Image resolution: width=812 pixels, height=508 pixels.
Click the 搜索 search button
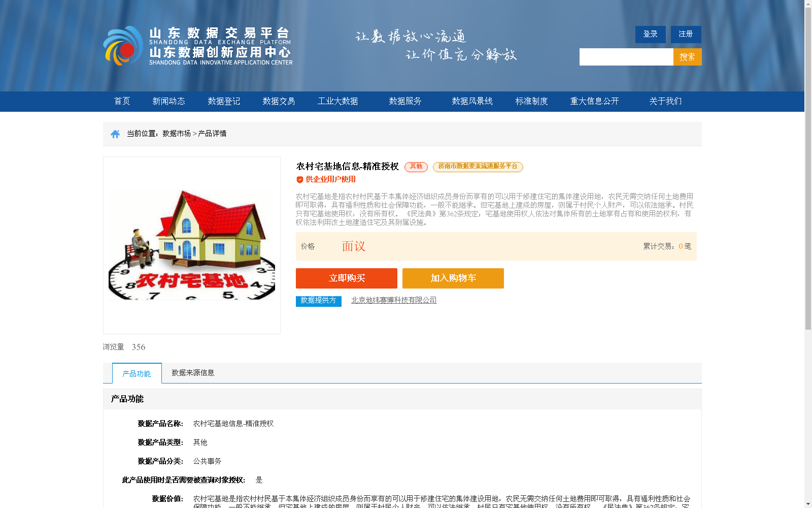pos(687,57)
